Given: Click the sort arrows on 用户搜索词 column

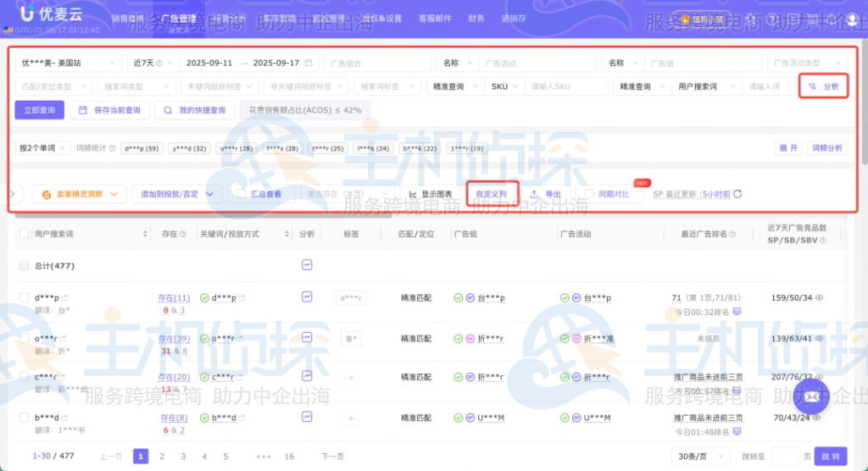Looking at the screenshot, I should (145, 234).
